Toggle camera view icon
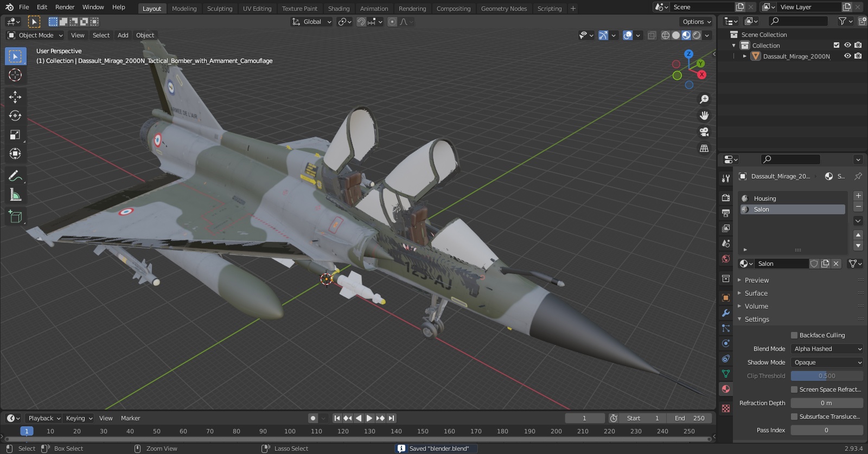Screen dimensions: 868x454 coord(704,132)
